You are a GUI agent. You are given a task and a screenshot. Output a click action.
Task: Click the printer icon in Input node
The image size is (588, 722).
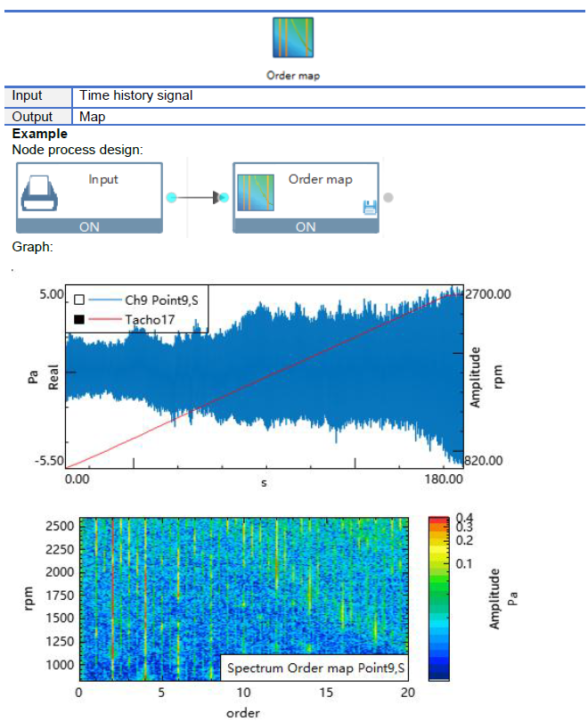coord(39,193)
